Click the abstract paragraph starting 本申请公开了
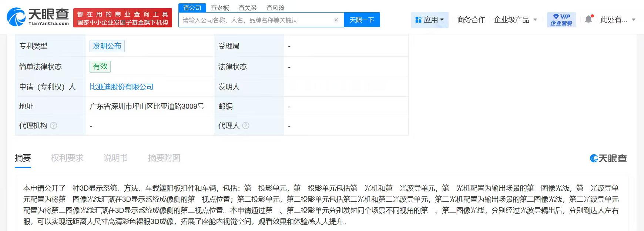This screenshot has height=231, width=644. (x=321, y=205)
